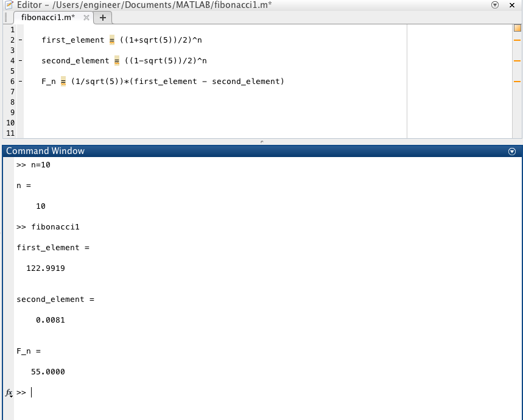The image size is (523, 420).
Task: Click the Code Analyzer status indicator square
Action: (x=517, y=27)
